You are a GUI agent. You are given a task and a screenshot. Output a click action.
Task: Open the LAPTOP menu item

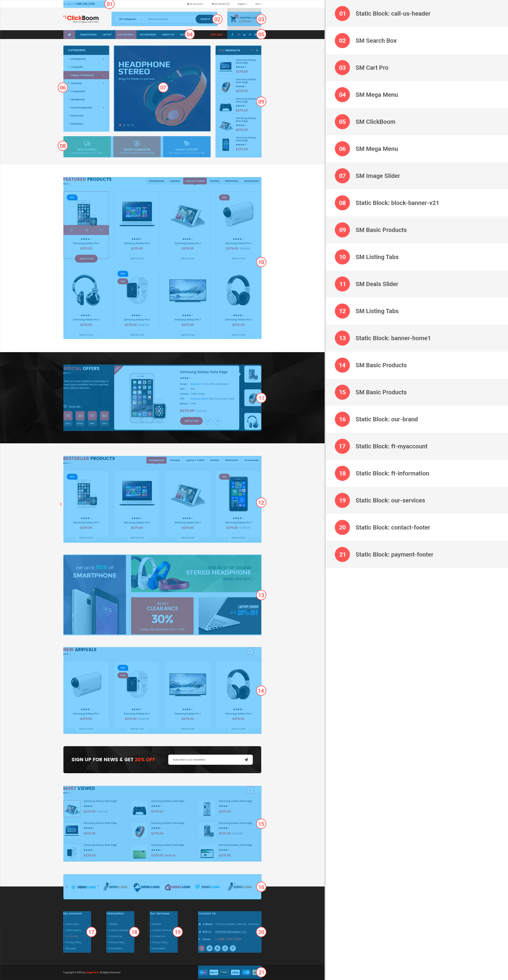pos(107,35)
